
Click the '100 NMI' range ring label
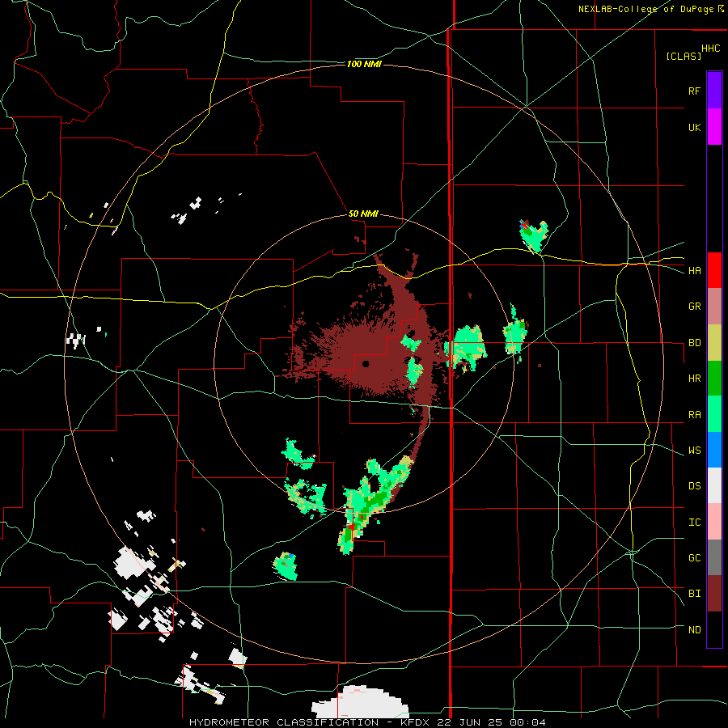click(x=364, y=64)
